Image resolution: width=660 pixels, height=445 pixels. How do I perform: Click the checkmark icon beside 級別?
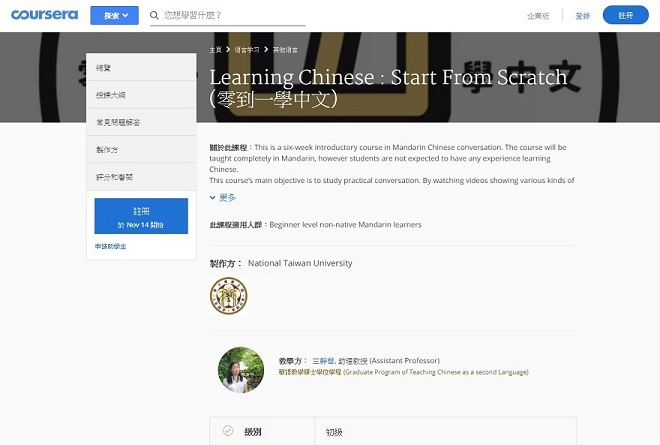coord(228,430)
